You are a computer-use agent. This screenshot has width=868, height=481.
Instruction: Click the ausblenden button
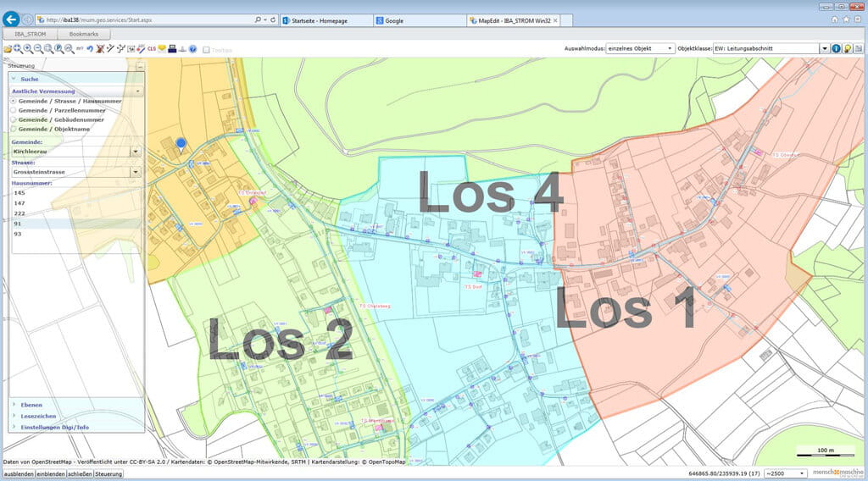pyautogui.click(x=18, y=473)
